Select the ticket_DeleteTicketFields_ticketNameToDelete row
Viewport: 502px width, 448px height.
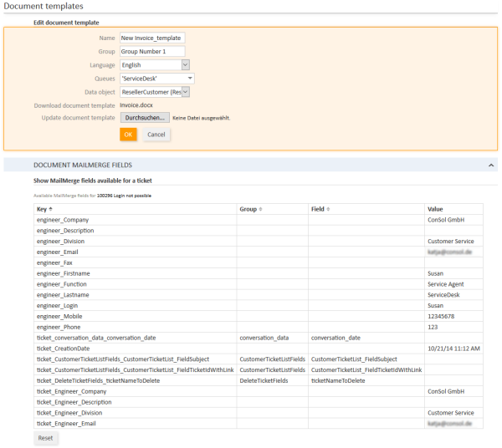point(98,380)
